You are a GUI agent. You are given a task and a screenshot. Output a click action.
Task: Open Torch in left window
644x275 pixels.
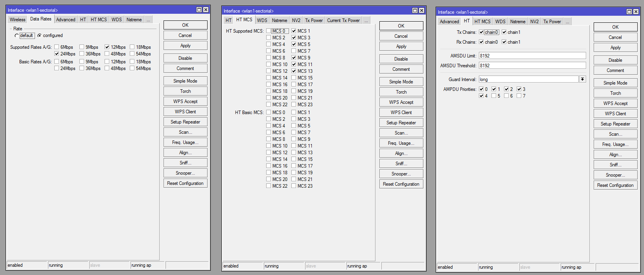pos(185,91)
